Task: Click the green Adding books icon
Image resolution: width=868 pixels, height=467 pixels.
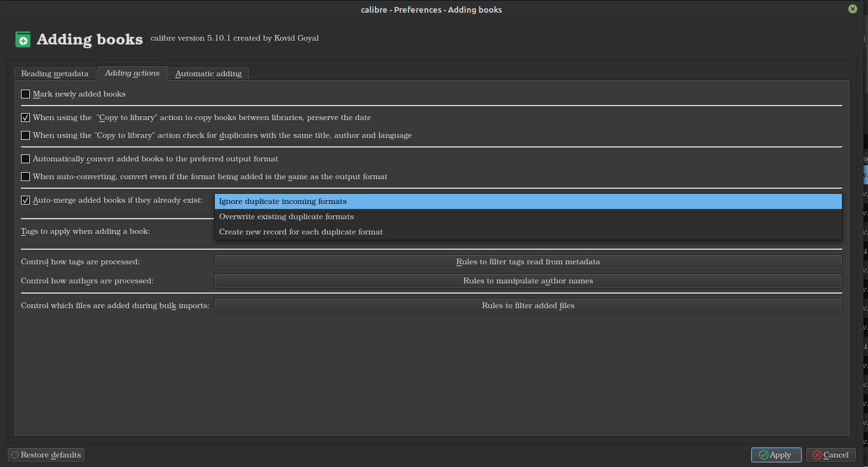Action: pos(23,39)
